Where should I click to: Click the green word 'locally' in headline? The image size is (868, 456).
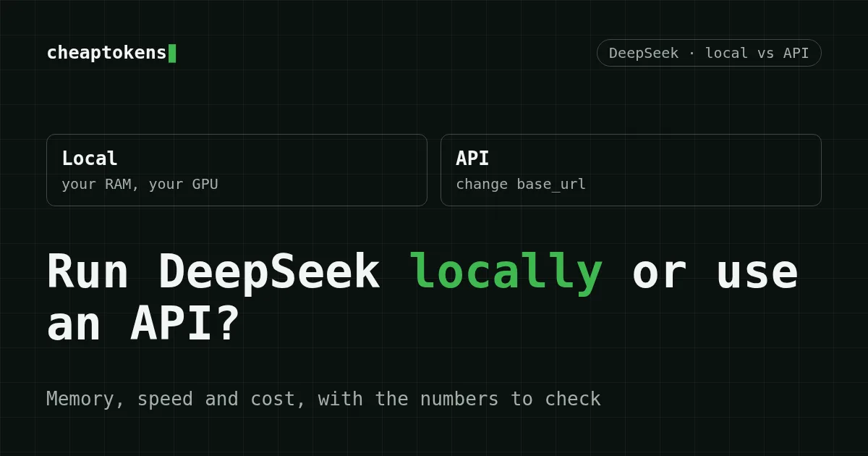[506, 273]
